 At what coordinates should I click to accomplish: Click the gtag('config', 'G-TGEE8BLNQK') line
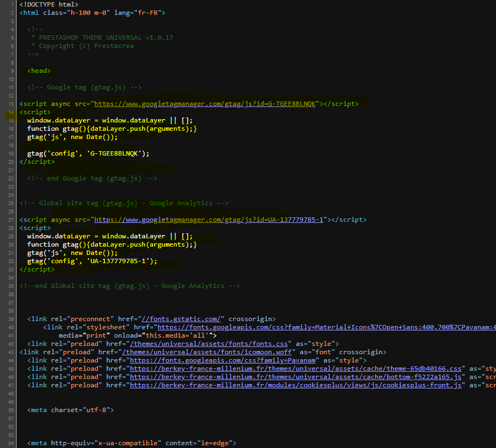point(88,153)
